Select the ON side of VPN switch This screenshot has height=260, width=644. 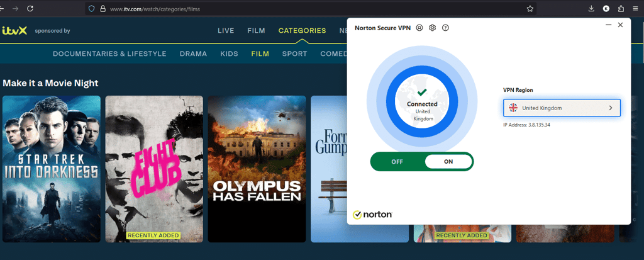pos(448,162)
